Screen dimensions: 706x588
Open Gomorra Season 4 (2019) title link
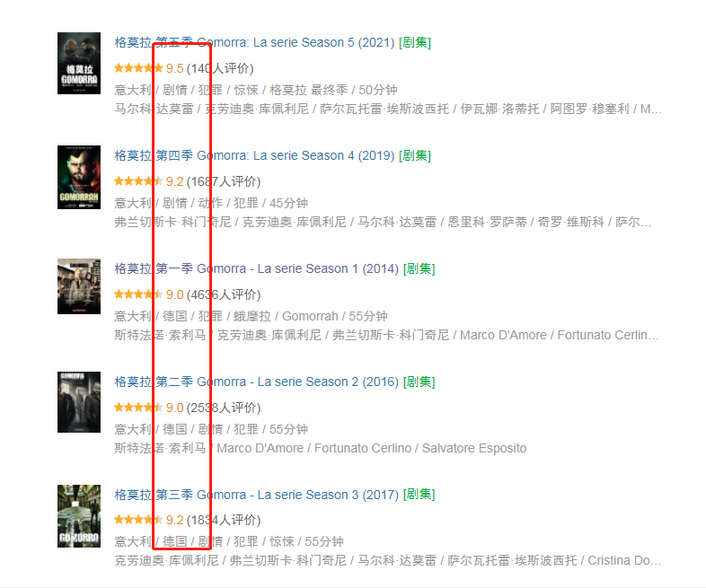click(254, 155)
